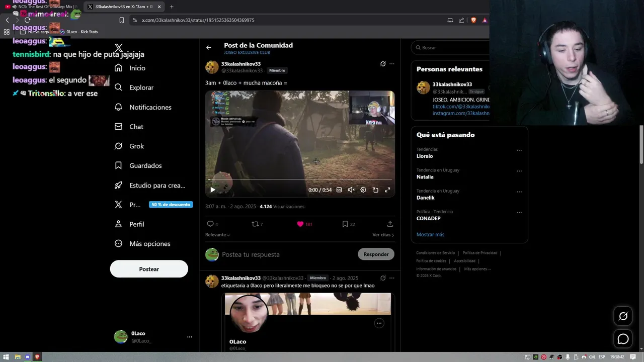Screen dimensions: 644x362
Task: Click the Brave Shields lion icon
Action: click(x=473, y=20)
